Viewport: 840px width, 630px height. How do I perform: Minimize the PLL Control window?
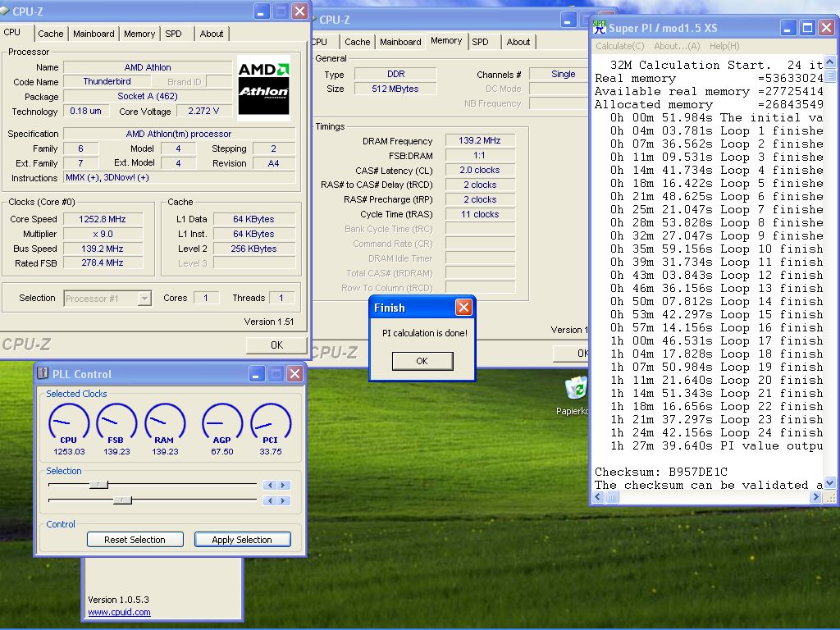[x=257, y=373]
